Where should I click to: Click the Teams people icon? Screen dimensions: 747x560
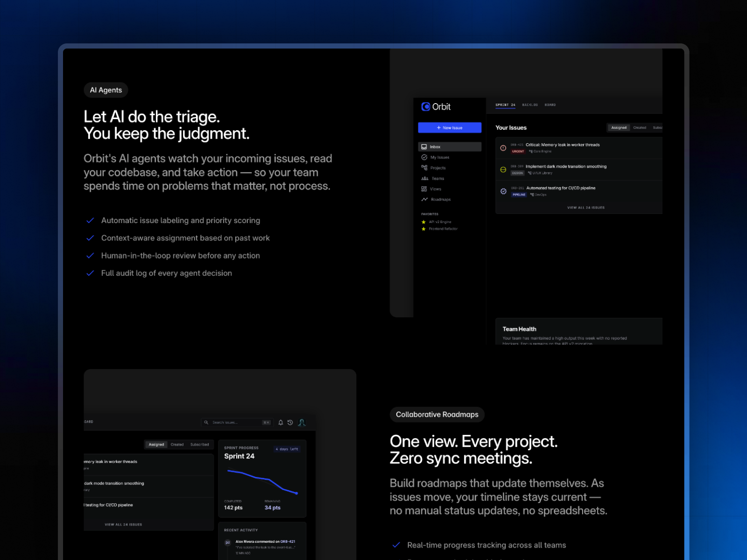point(425,178)
